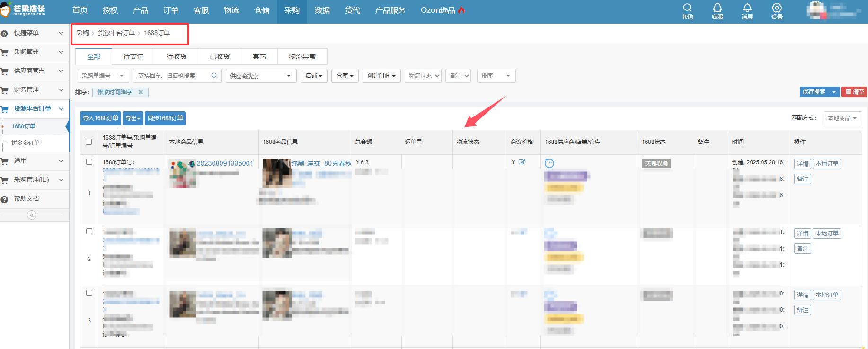Open the 店铺 filter dropdown
The width and height of the screenshot is (868, 349).
coord(314,76)
